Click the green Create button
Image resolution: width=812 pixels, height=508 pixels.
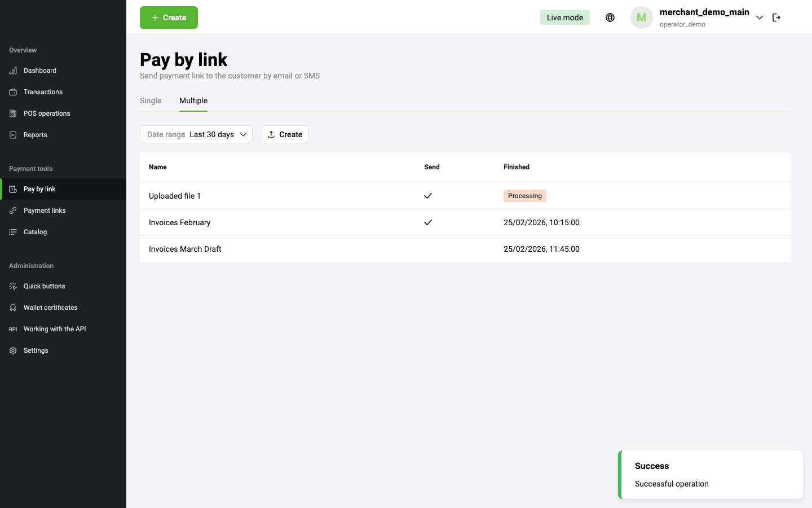(x=169, y=17)
